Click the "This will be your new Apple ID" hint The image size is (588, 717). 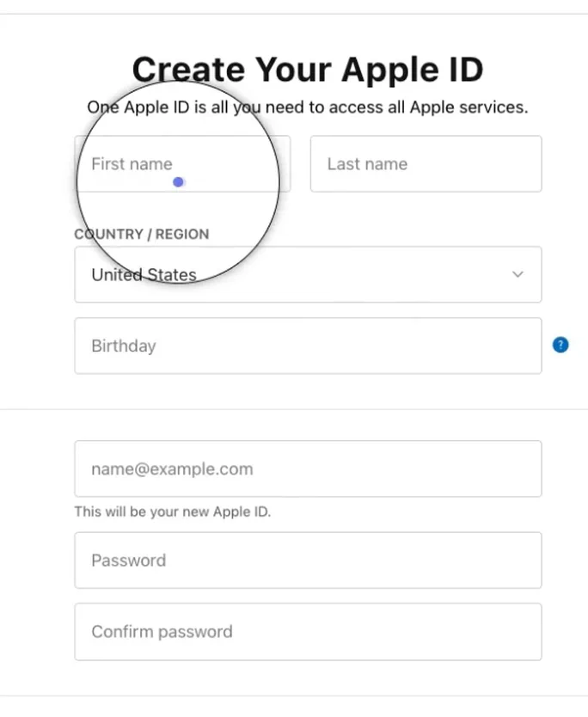pos(173,512)
